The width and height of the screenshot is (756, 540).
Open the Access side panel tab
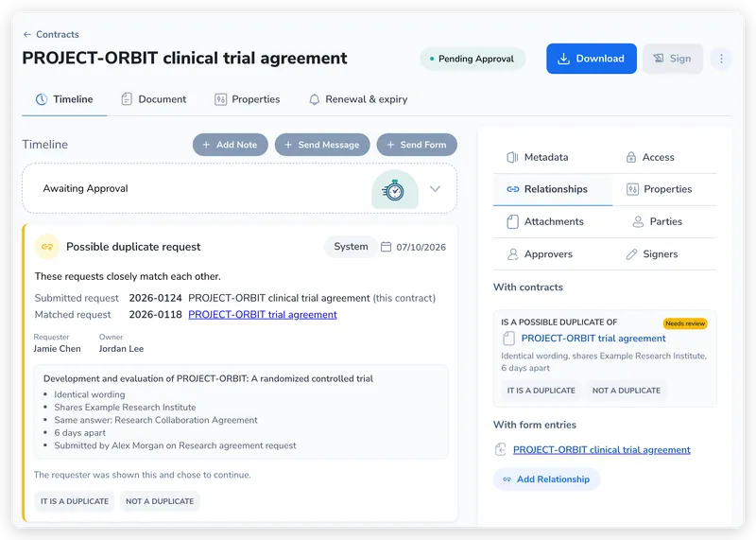coord(650,157)
